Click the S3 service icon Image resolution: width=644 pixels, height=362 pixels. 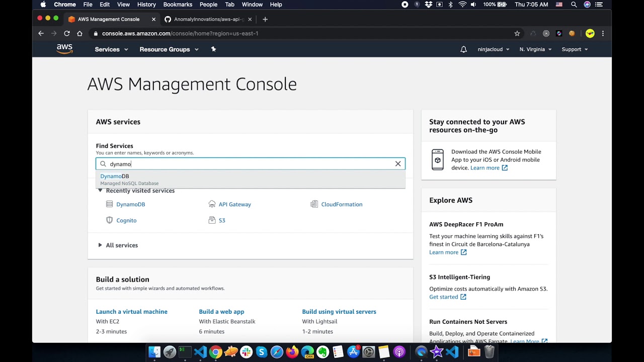(x=212, y=220)
